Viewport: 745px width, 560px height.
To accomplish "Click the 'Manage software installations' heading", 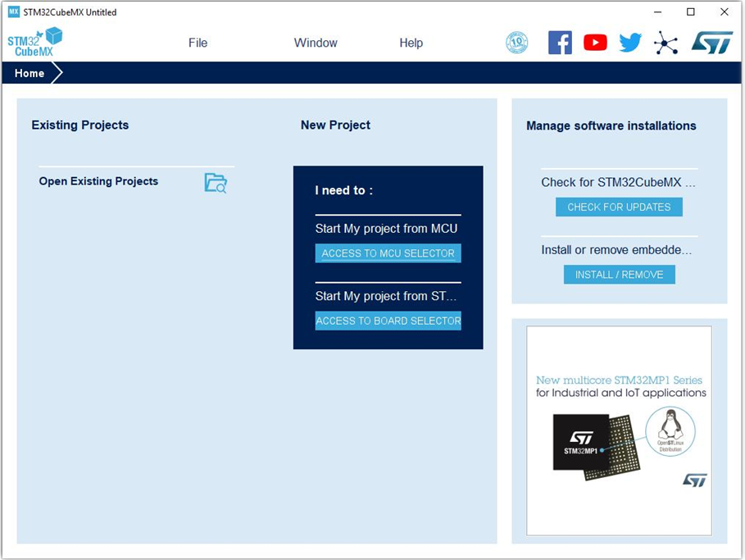I will click(611, 125).
